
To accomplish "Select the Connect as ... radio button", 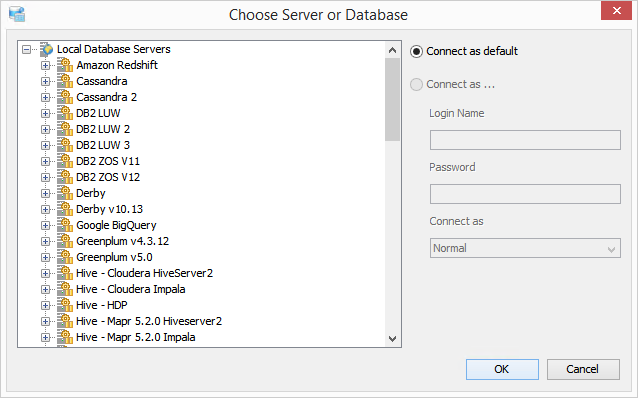I will pos(416,84).
